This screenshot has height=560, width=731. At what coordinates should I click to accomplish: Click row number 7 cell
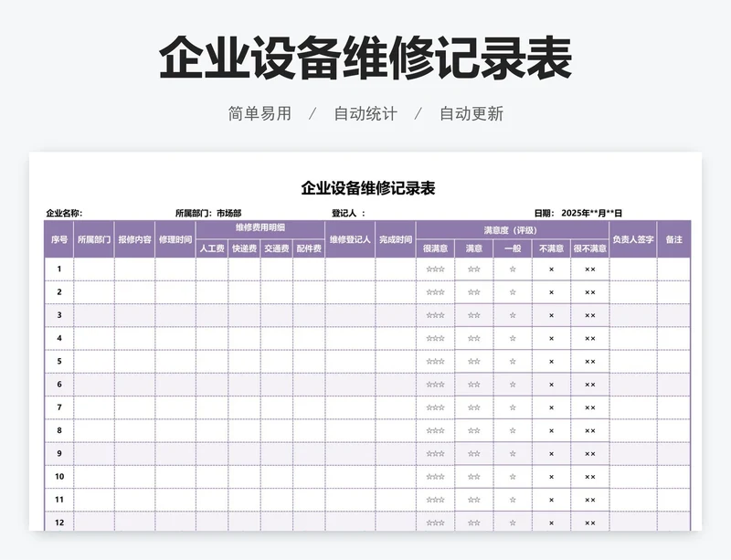59,407
